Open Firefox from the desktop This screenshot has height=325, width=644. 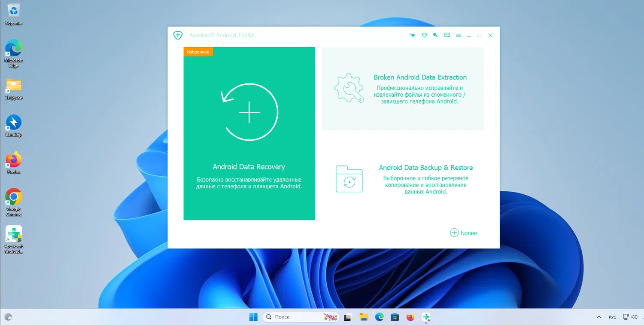[x=13, y=160]
